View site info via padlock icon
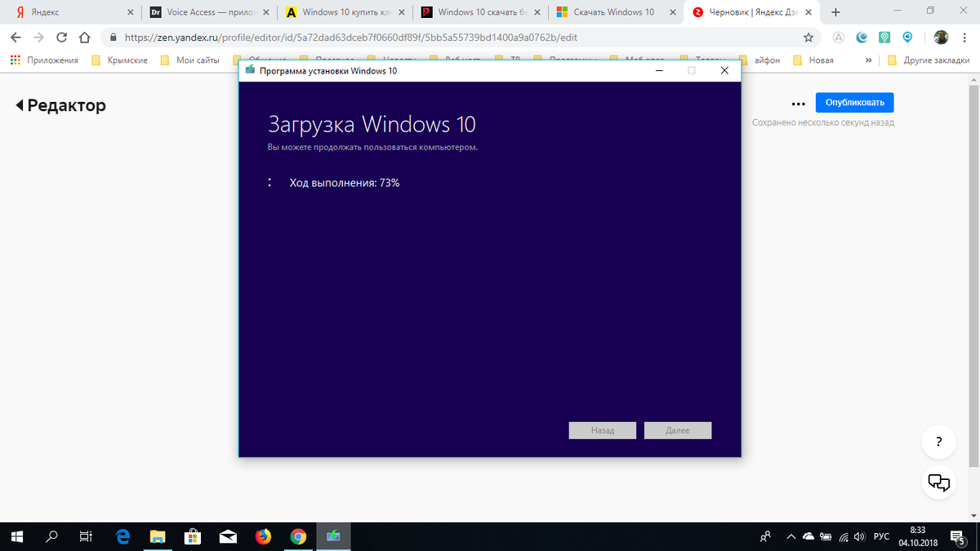 pyautogui.click(x=113, y=38)
